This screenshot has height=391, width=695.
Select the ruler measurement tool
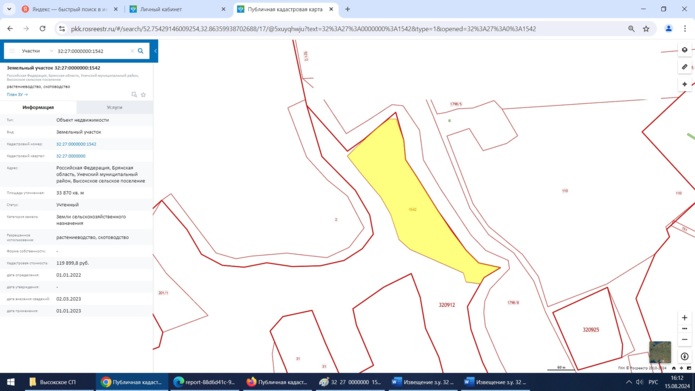pyautogui.click(x=684, y=67)
